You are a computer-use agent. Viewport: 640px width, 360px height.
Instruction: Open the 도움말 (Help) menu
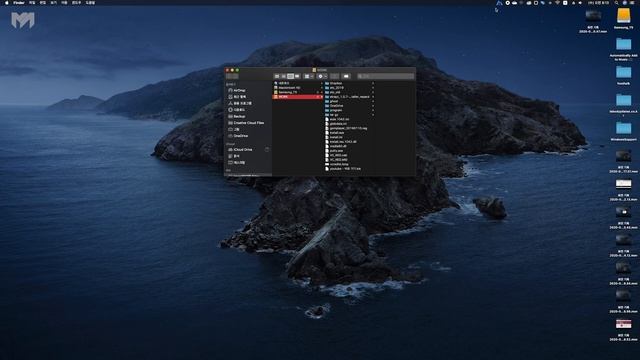coord(91,2)
